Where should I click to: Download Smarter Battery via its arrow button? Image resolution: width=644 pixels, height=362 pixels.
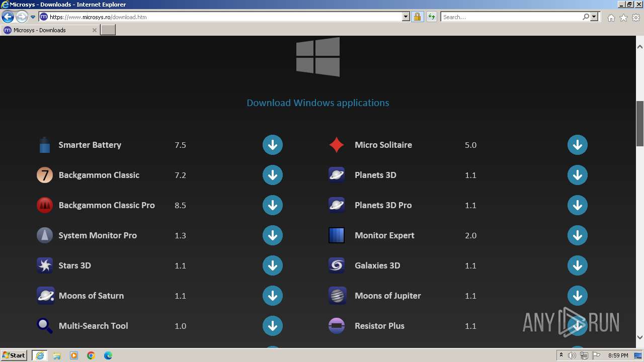(x=273, y=145)
